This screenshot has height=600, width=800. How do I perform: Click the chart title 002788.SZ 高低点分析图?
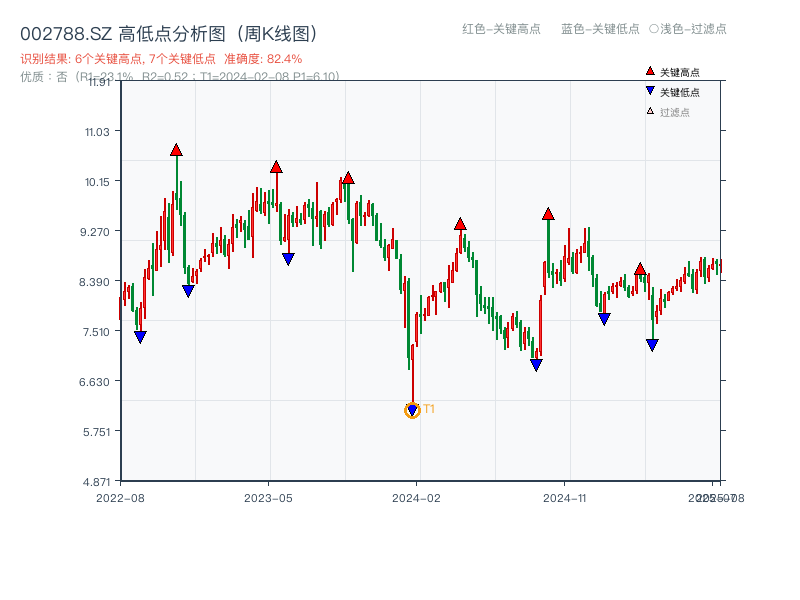point(169,34)
